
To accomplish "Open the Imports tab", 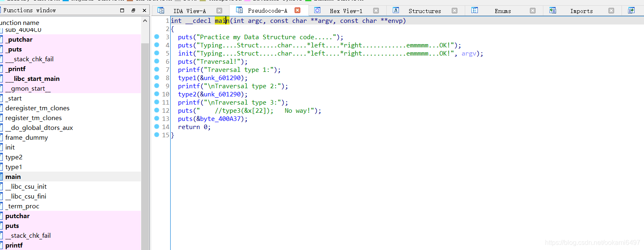I will (581, 11).
